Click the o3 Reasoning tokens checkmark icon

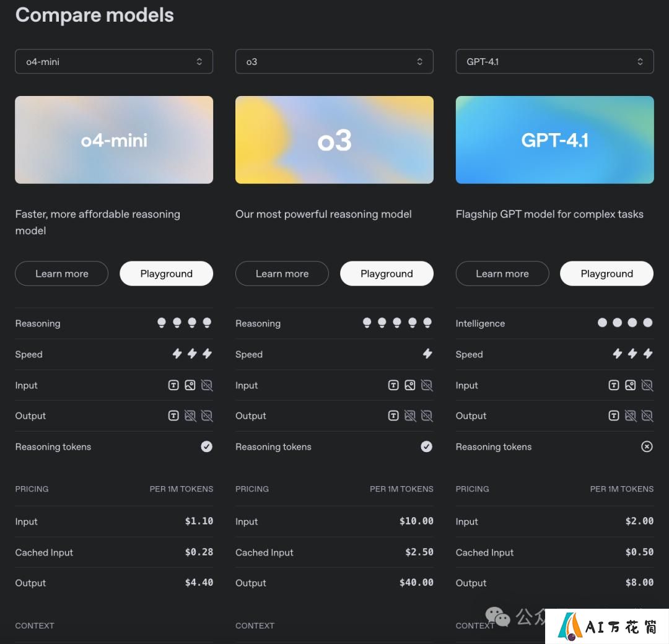tap(427, 446)
